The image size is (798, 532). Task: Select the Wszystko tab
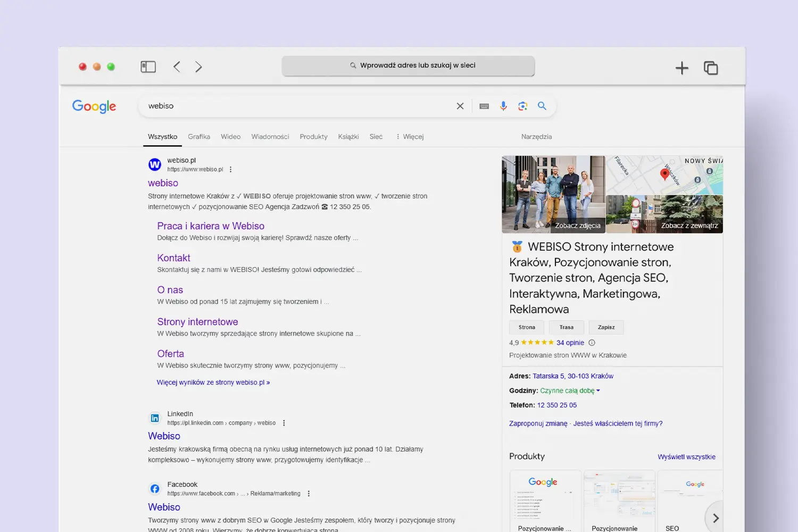point(163,137)
